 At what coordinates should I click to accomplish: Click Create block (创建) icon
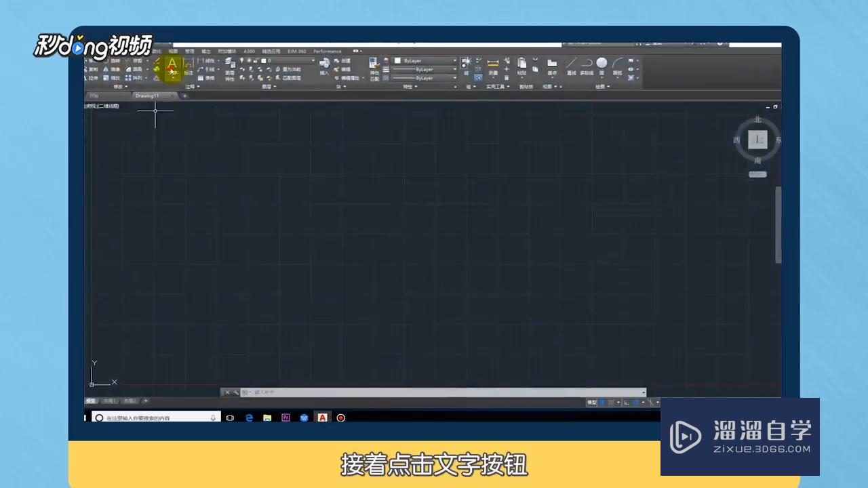click(x=342, y=60)
